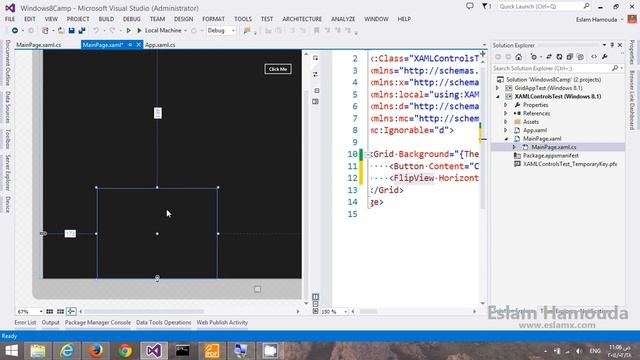Viewport: 640px width, 360px height.
Task: Open Properties side tab on right edge
Action: click(x=632, y=52)
